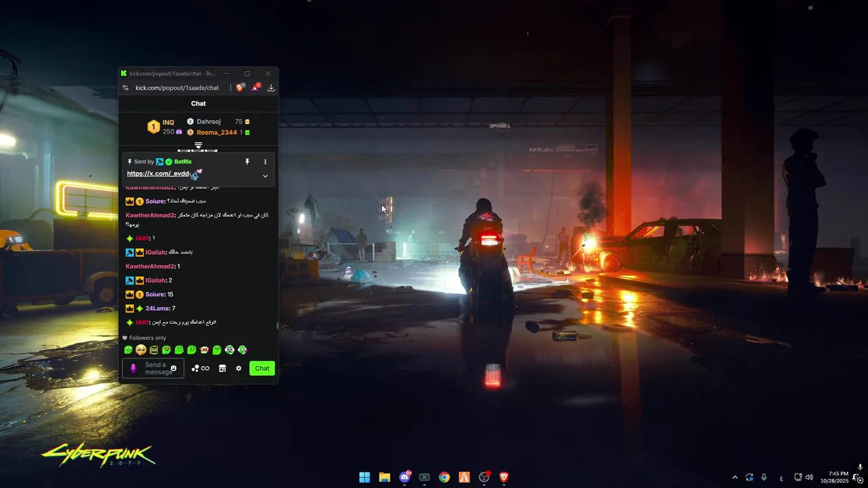This screenshot has width=868, height=488.
Task: Select Reema_2344 on the gift leaderboard
Action: point(217,132)
